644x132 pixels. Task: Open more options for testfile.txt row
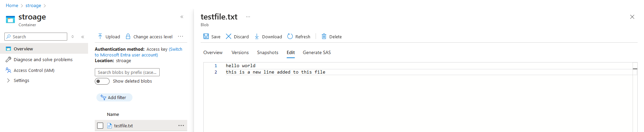(181, 126)
